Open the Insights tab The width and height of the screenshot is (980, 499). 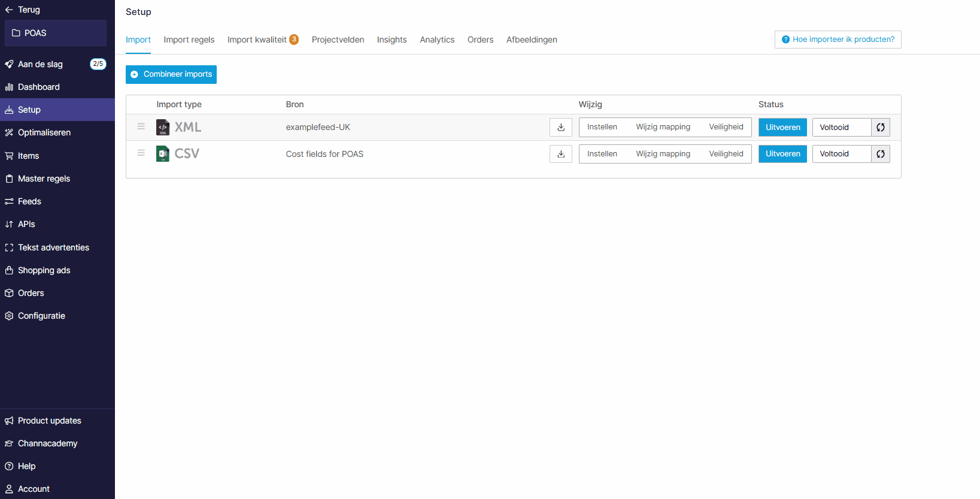392,40
